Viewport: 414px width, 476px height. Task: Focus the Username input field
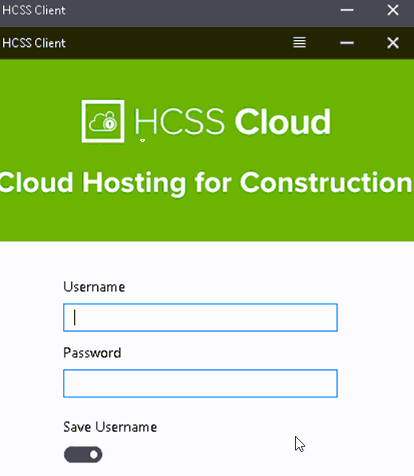click(200, 317)
